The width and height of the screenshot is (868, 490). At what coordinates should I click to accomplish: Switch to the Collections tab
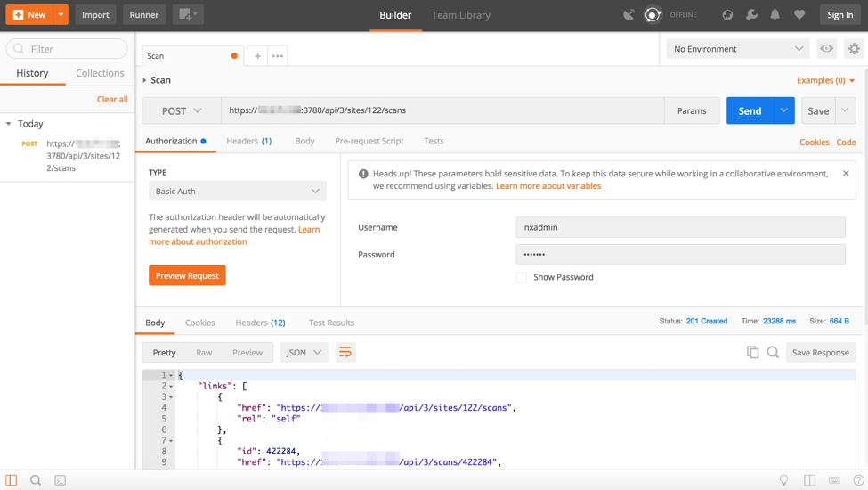click(100, 73)
